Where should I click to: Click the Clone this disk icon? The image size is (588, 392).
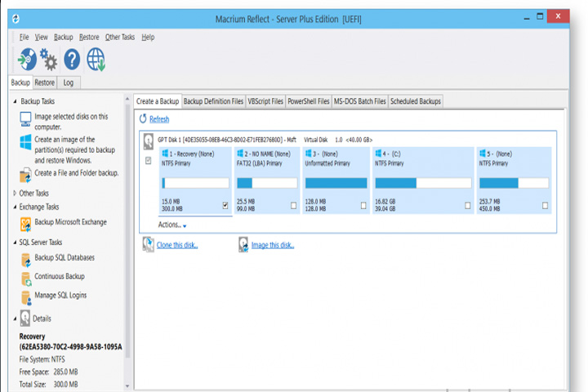(x=149, y=244)
